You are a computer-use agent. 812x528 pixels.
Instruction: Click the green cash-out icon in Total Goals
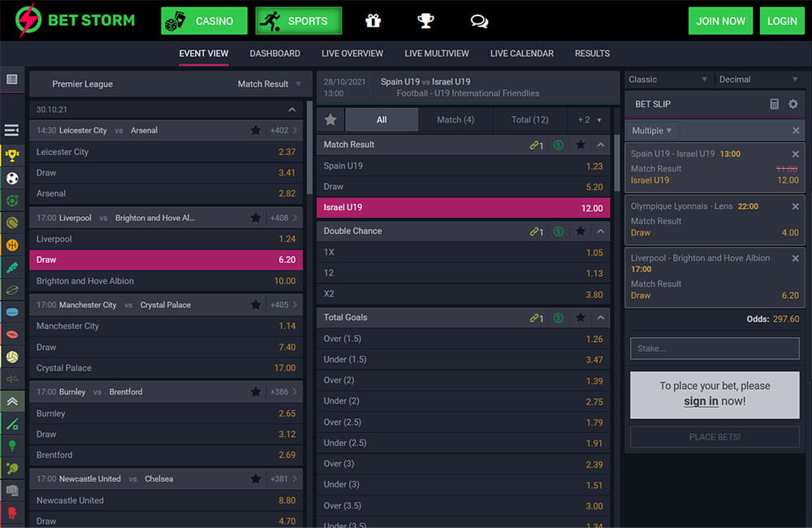point(559,318)
